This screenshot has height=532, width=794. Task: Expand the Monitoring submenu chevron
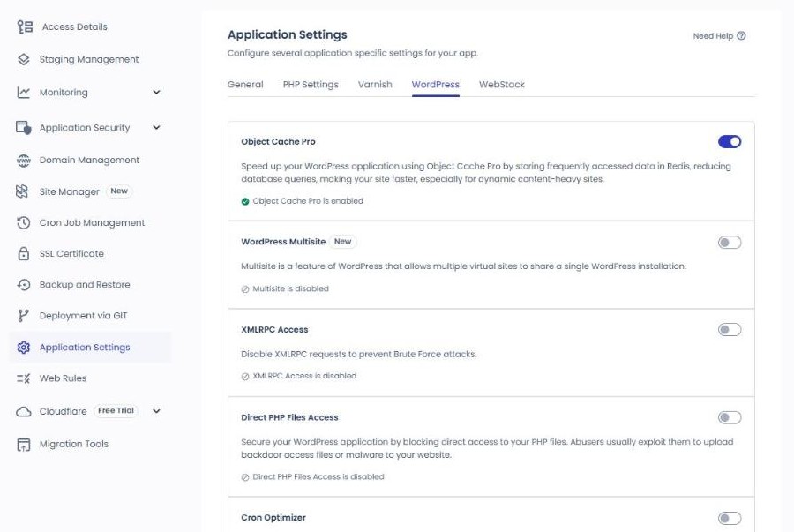(x=156, y=92)
